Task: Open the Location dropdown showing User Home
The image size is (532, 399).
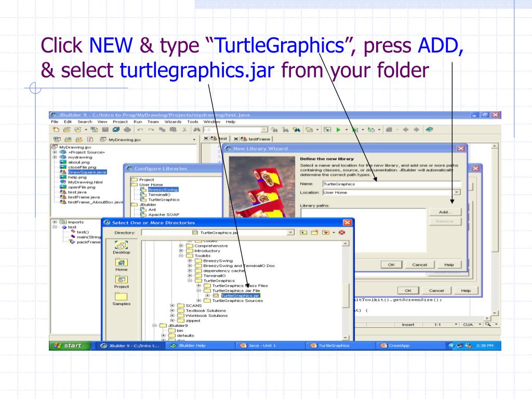Action: pos(457,192)
